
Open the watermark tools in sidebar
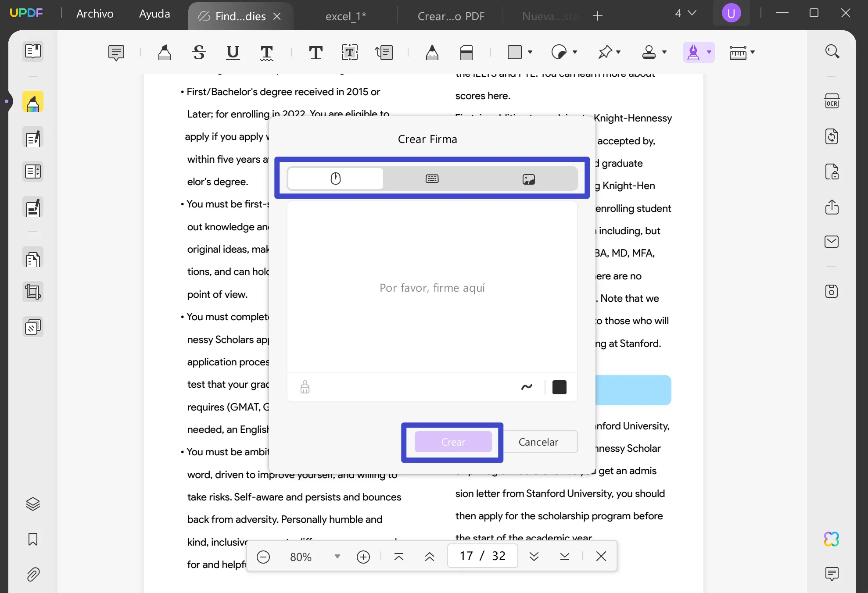pos(33,327)
